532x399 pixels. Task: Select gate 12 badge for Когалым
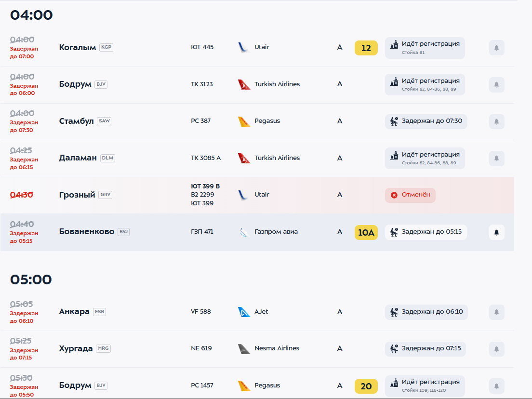(x=366, y=48)
